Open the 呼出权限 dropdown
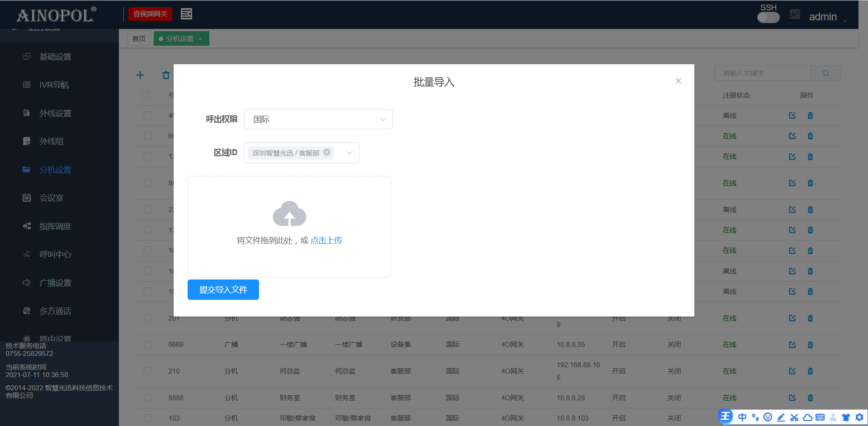Viewport: 868px width, 426px height. (x=318, y=119)
